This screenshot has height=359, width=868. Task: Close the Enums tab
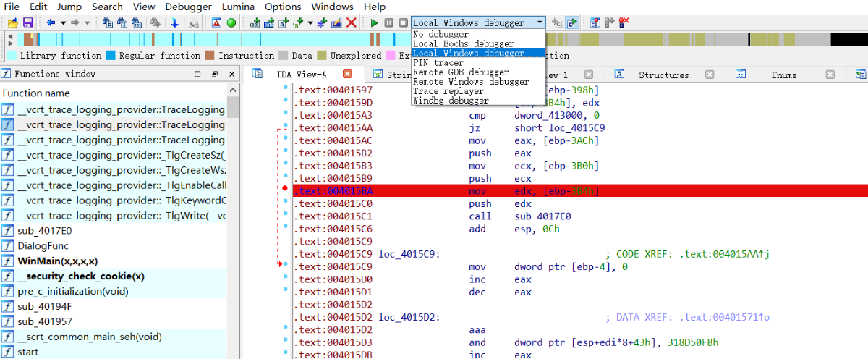click(830, 74)
